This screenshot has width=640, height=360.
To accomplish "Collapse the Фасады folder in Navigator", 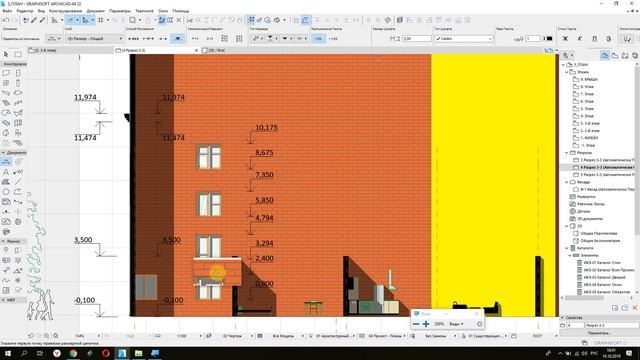I will [567, 182].
